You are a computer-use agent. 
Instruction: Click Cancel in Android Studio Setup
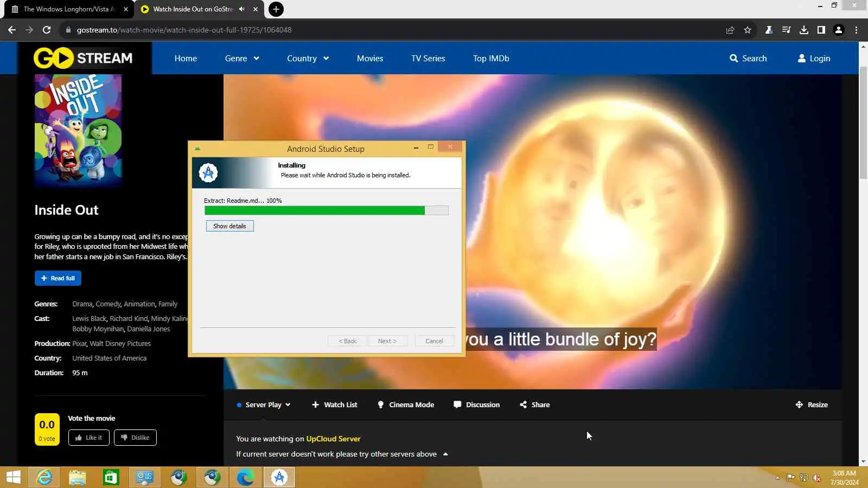click(x=434, y=341)
